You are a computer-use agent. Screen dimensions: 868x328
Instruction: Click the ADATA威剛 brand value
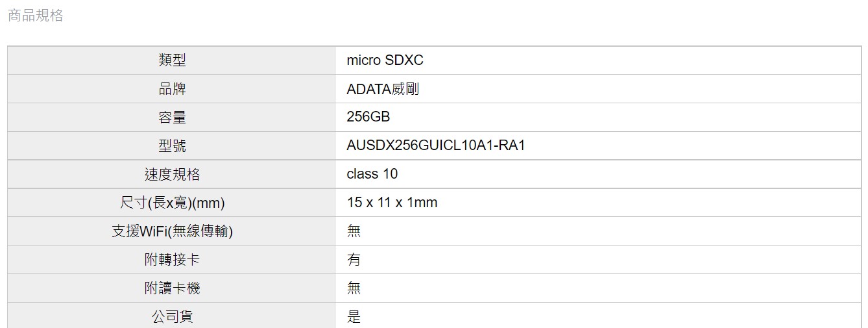[383, 89]
